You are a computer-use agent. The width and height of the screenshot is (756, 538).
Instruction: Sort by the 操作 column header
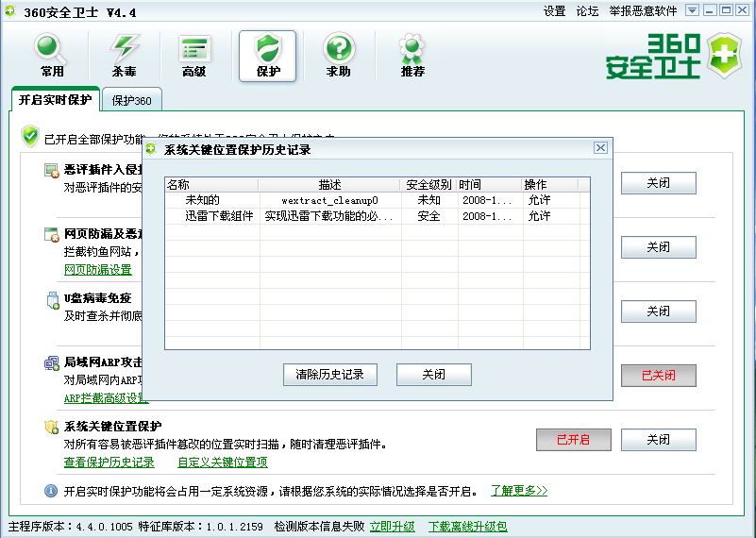pyautogui.click(x=550, y=185)
